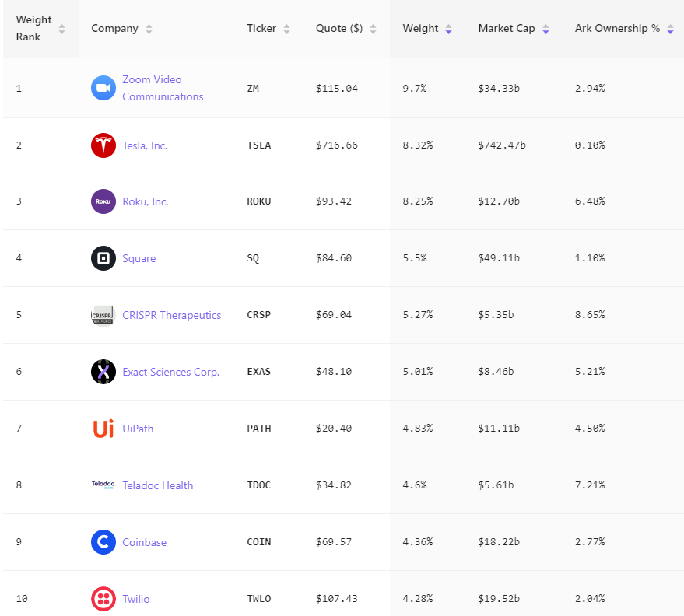The width and height of the screenshot is (684, 616).
Task: Click the $20.40 quote value
Action: pos(333,429)
